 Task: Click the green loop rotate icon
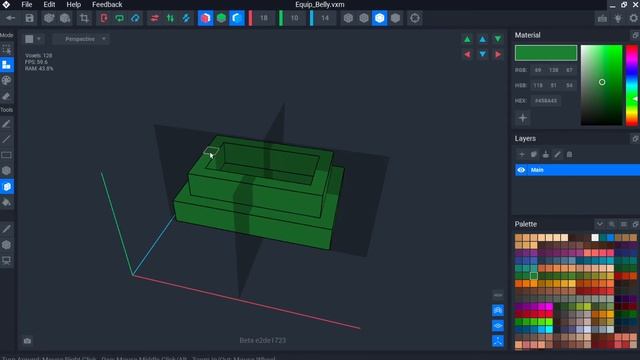tap(120, 18)
